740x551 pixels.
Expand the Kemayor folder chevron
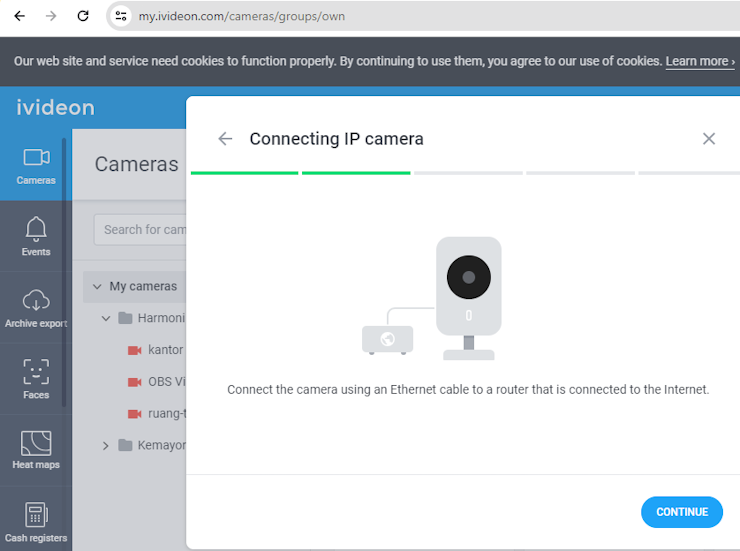[x=106, y=445]
